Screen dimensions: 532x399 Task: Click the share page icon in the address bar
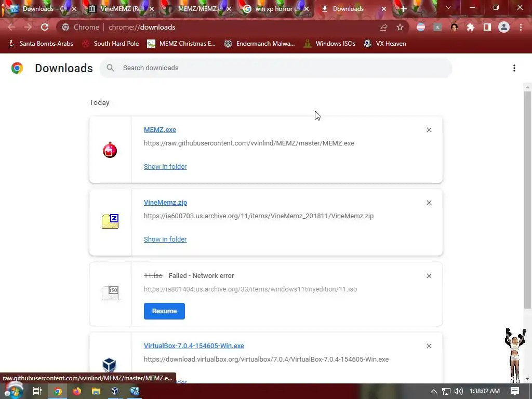coord(383,27)
